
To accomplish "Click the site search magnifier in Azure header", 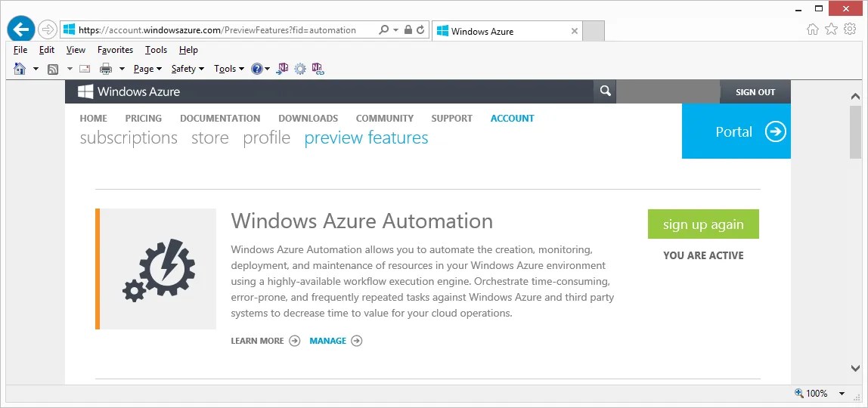I will (605, 91).
